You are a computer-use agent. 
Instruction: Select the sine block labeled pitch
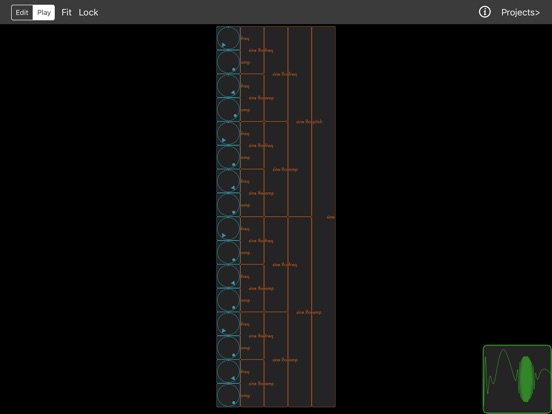(300, 121)
